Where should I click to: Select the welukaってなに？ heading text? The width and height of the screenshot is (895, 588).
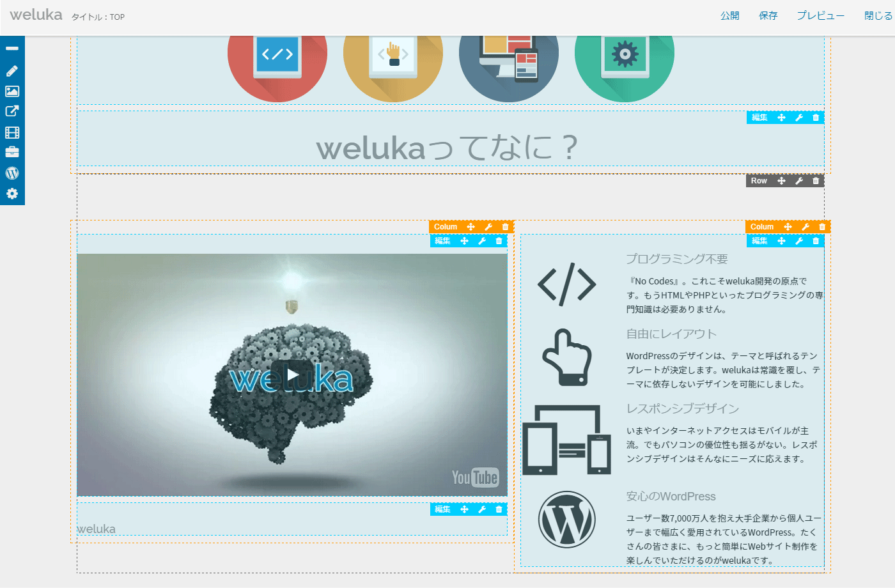[x=447, y=148]
